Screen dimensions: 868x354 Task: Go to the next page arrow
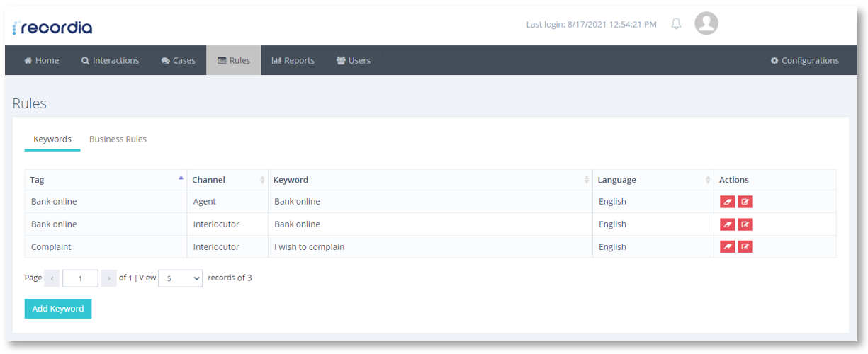108,278
